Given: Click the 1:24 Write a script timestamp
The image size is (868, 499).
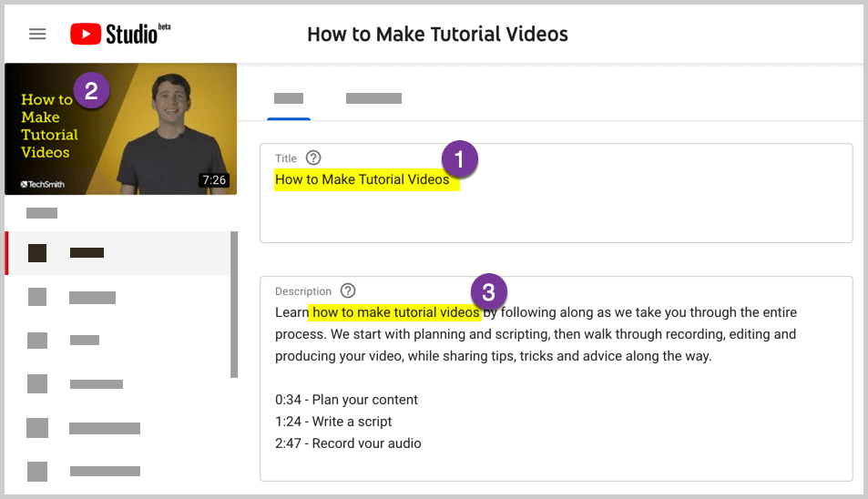Looking at the screenshot, I should (333, 422).
